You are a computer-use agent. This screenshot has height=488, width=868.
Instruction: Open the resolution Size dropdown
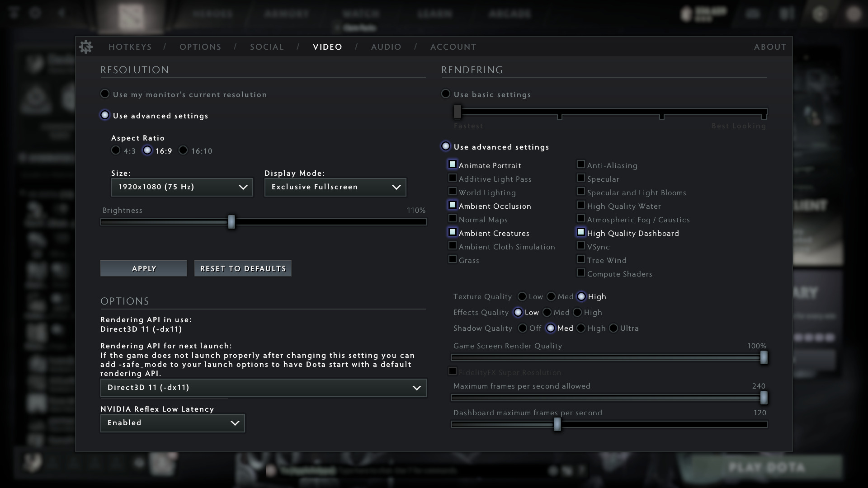point(182,187)
